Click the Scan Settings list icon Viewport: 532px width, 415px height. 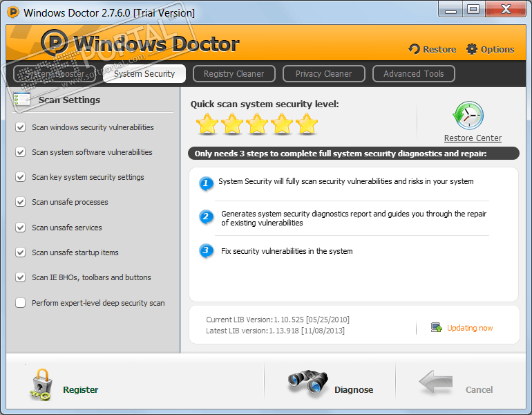pos(22,100)
